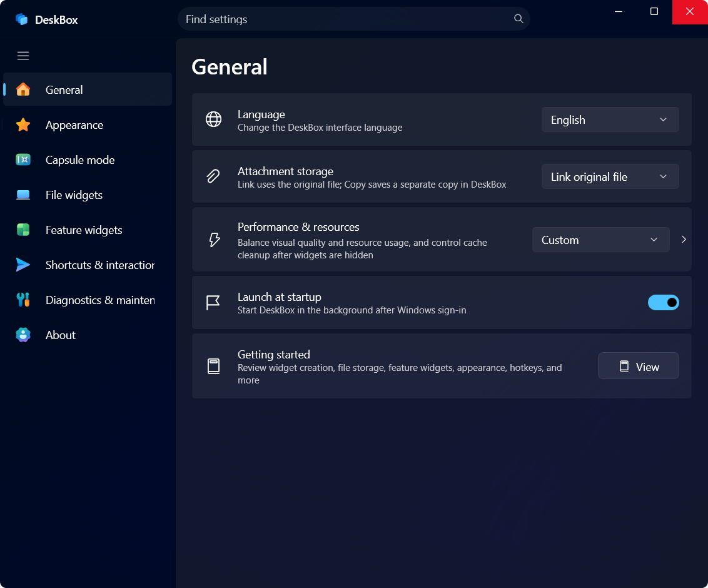Click the tools Diagnostics icon
The height and width of the screenshot is (588, 708).
pos(23,300)
